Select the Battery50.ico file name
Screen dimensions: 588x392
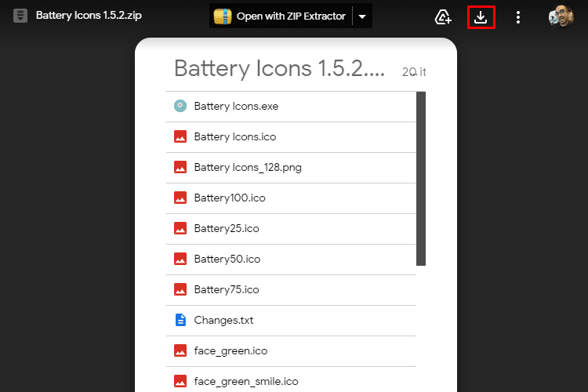pos(227,259)
